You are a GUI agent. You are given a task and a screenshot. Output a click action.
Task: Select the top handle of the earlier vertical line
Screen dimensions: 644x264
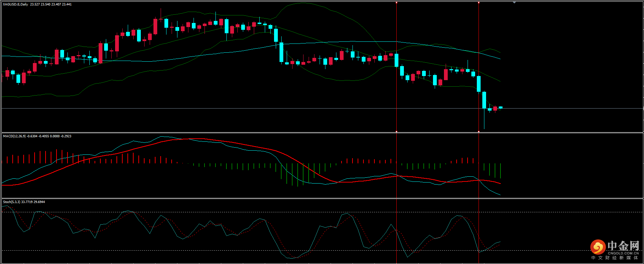[396, 2]
